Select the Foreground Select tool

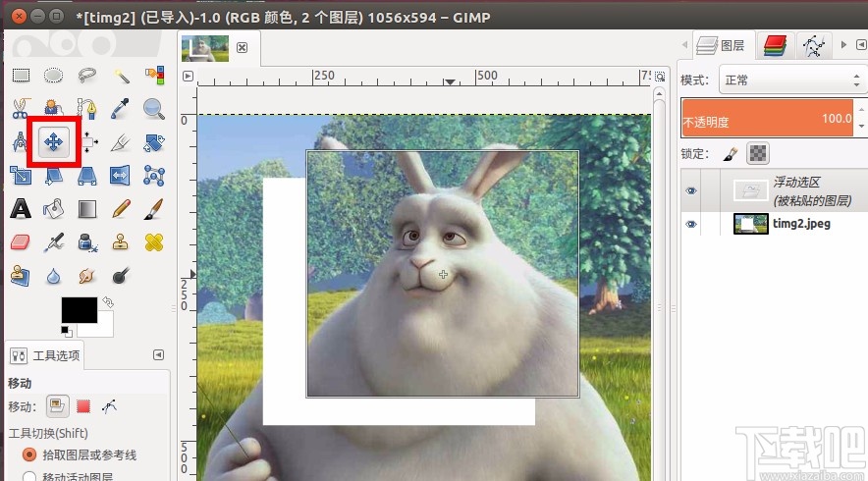[53, 109]
